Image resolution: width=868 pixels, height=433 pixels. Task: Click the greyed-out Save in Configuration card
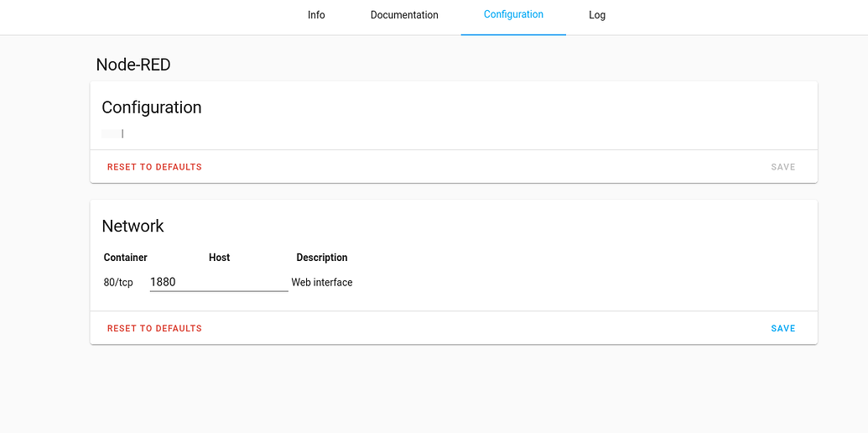coord(782,167)
